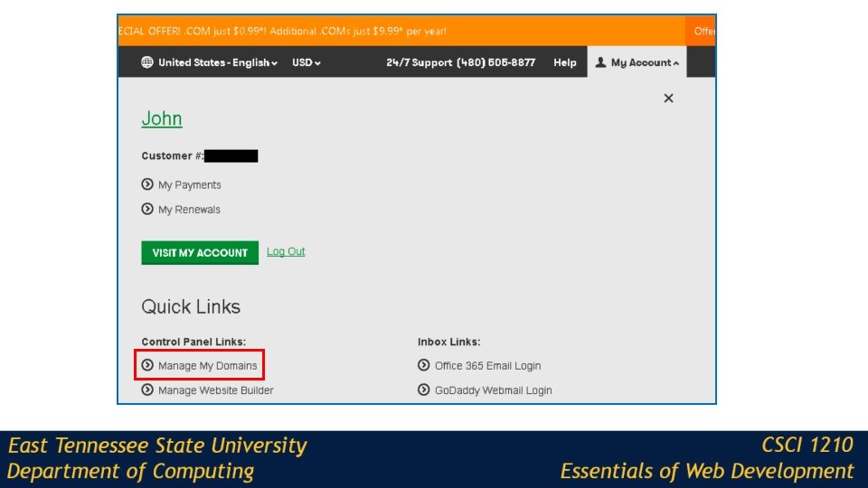Click the orange special offer .COM banner text
The height and width of the screenshot is (488, 868).
(282, 31)
